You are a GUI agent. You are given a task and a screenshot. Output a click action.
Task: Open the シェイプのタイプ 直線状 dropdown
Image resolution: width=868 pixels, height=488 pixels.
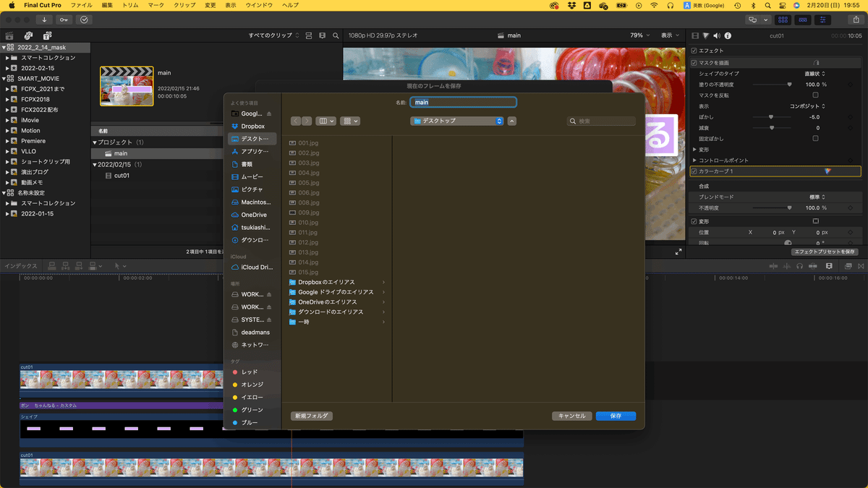tap(815, 74)
